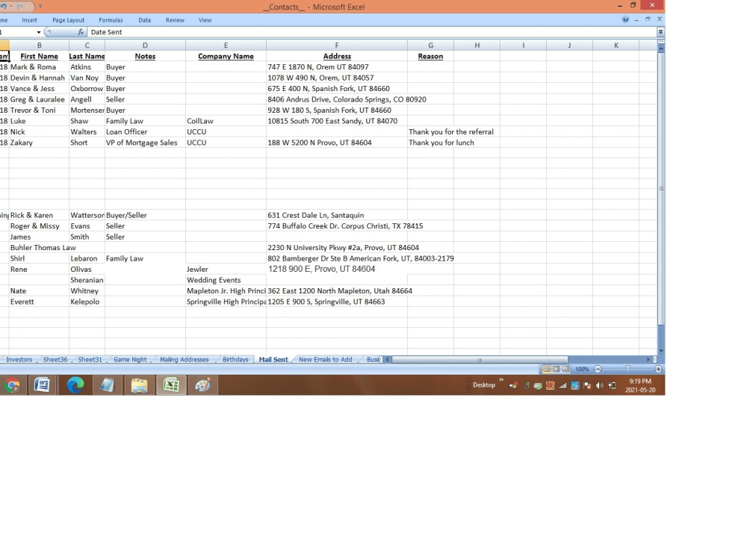
Task: Open the Insert ribbon tab
Action: 29,20
